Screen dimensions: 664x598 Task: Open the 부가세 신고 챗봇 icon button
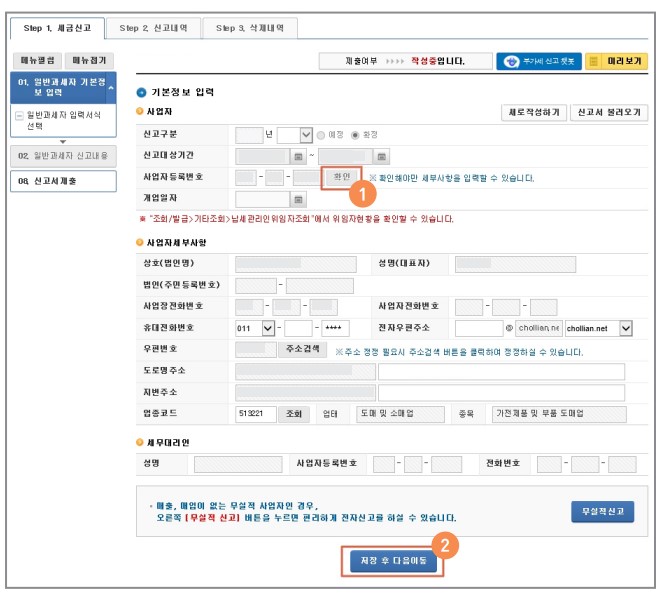coord(539,61)
